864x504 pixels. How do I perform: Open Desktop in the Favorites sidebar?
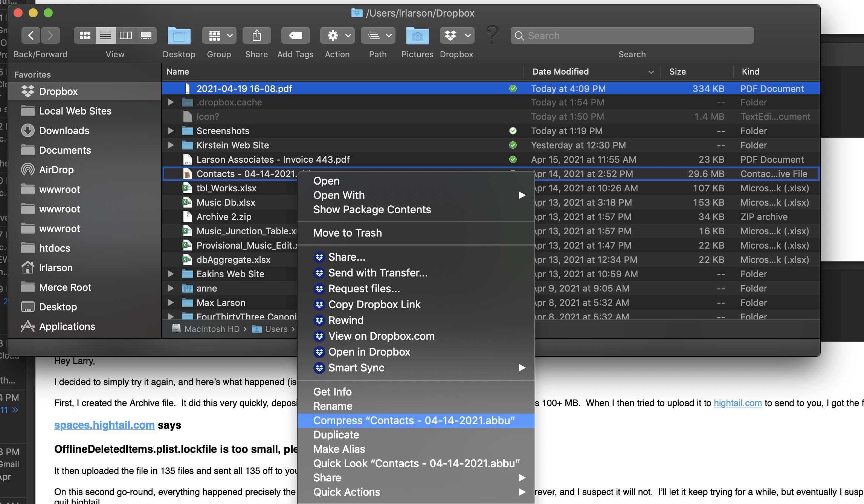point(85,307)
